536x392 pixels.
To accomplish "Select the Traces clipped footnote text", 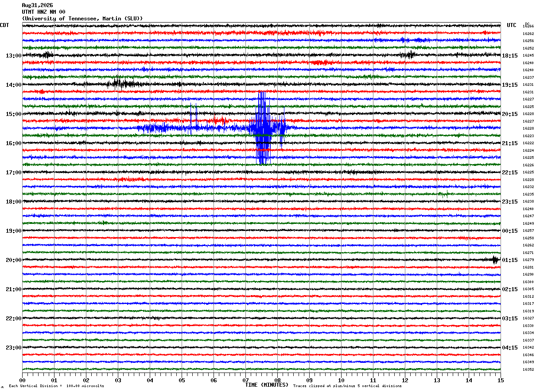I will coord(347,386).
